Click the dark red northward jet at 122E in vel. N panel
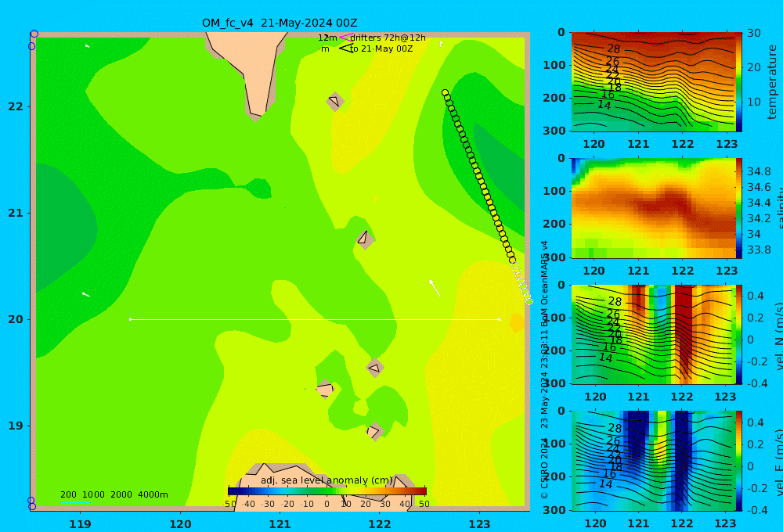783x532 pixels. click(684, 329)
